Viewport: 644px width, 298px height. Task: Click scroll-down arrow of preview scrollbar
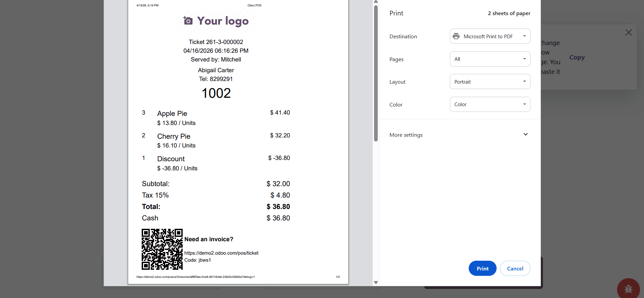click(376, 283)
